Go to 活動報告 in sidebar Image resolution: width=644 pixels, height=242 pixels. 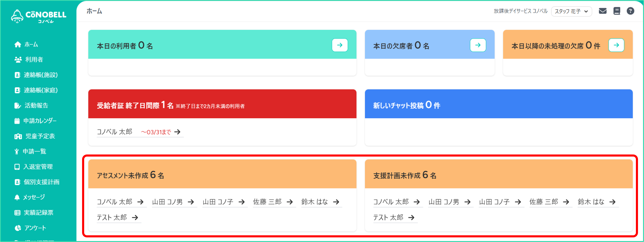[36, 106]
